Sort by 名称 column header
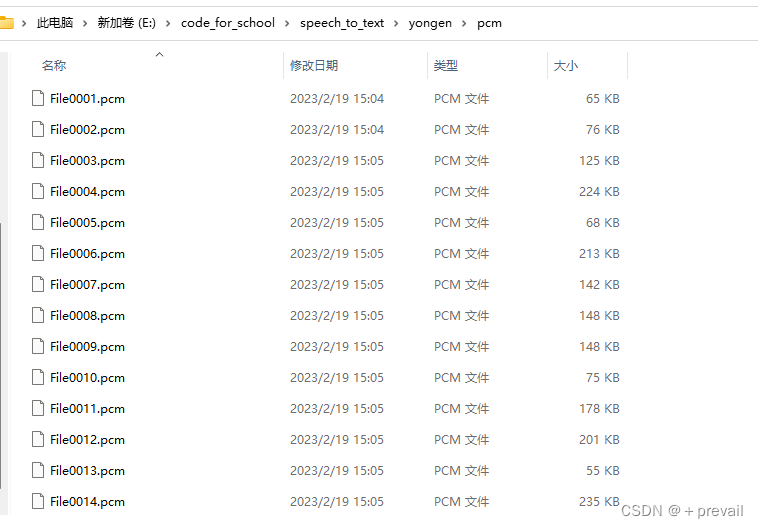 point(54,65)
